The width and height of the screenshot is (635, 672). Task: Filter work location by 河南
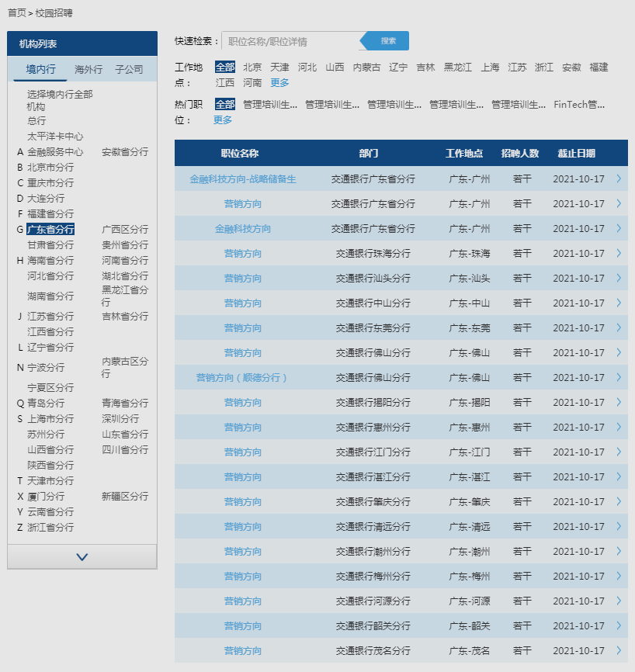(x=252, y=83)
